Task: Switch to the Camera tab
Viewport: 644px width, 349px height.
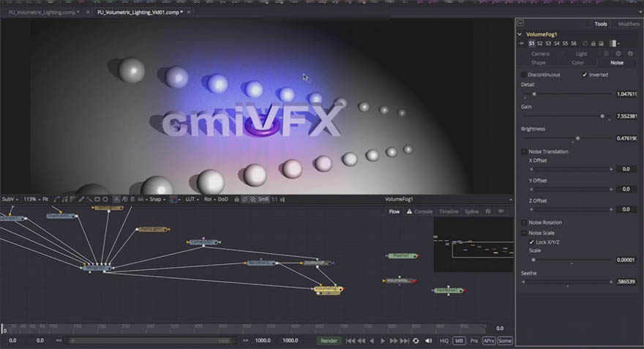Action: 540,54
